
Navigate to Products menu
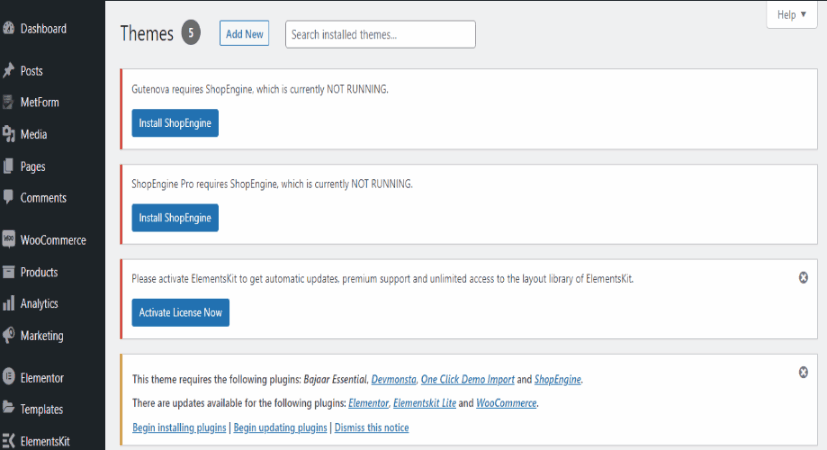[39, 272]
